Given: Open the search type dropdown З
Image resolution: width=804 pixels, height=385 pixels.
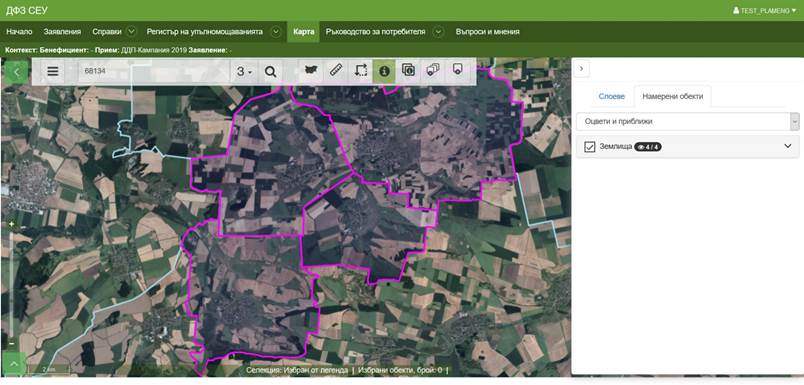Looking at the screenshot, I should (x=244, y=72).
